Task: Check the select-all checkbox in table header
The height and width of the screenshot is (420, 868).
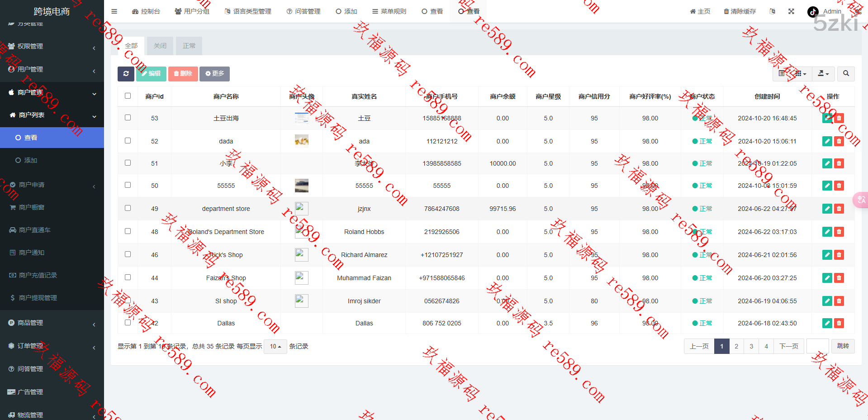Action: (x=128, y=96)
